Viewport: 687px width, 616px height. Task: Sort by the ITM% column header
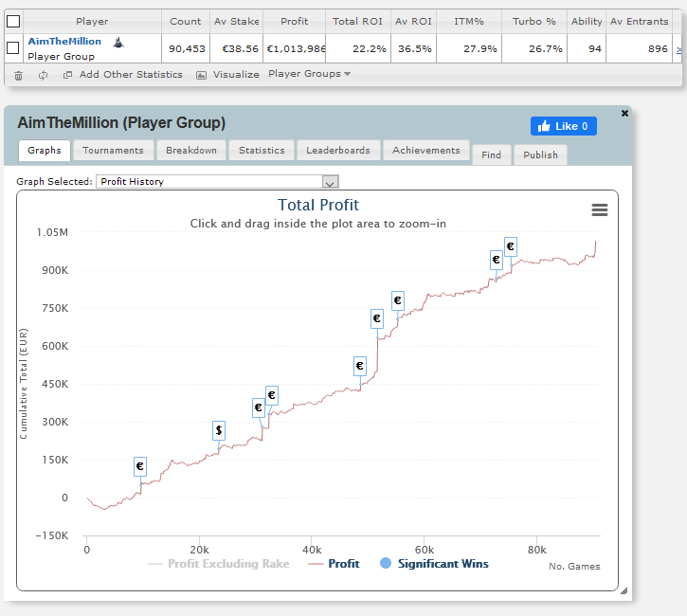click(x=469, y=21)
